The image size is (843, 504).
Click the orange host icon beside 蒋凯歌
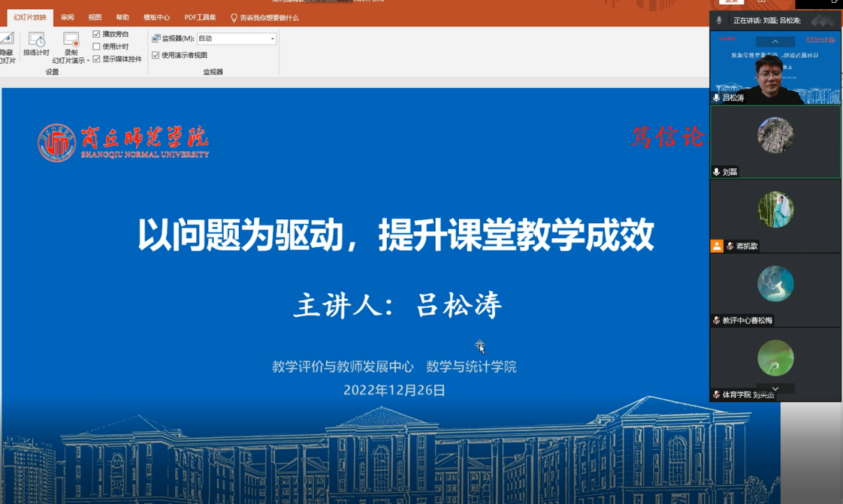pyautogui.click(x=717, y=246)
